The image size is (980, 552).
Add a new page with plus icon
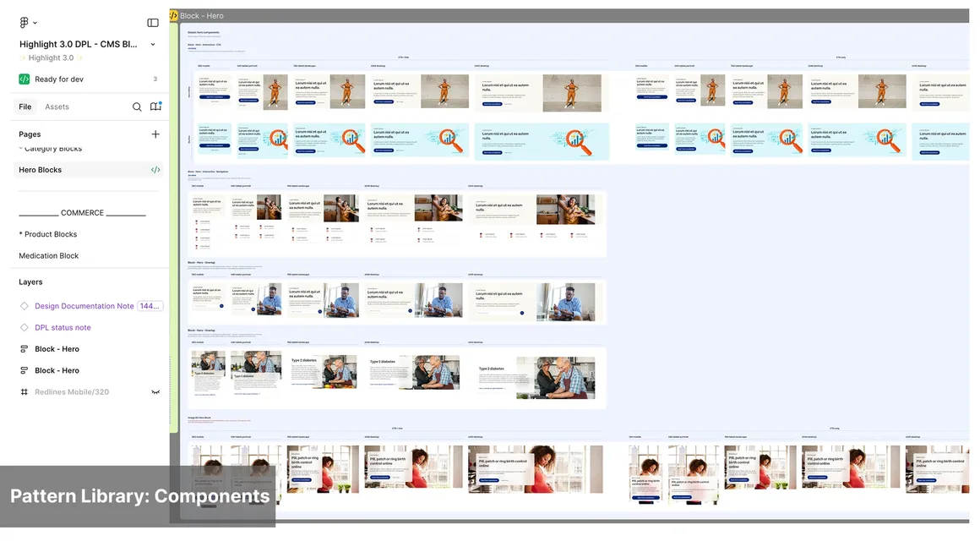pos(155,134)
